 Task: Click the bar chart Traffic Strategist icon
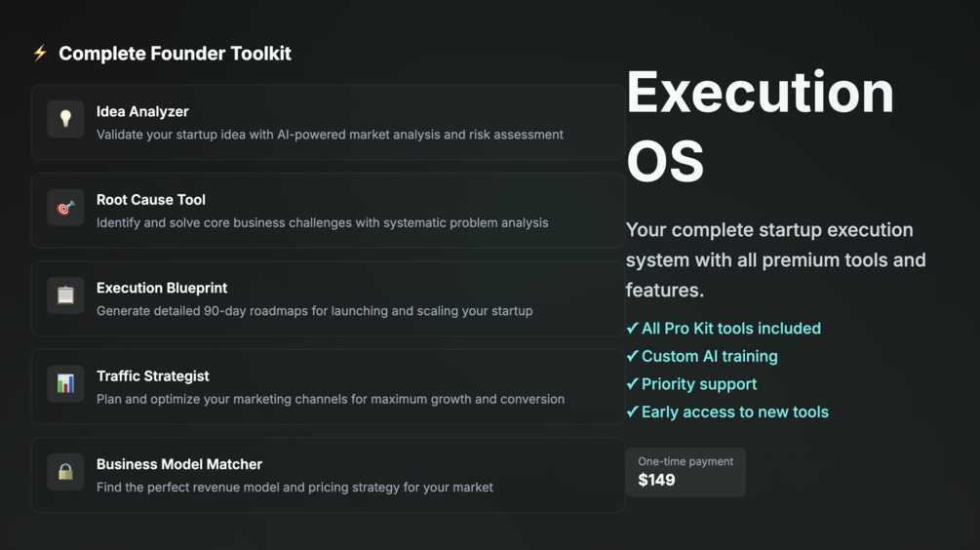65,383
